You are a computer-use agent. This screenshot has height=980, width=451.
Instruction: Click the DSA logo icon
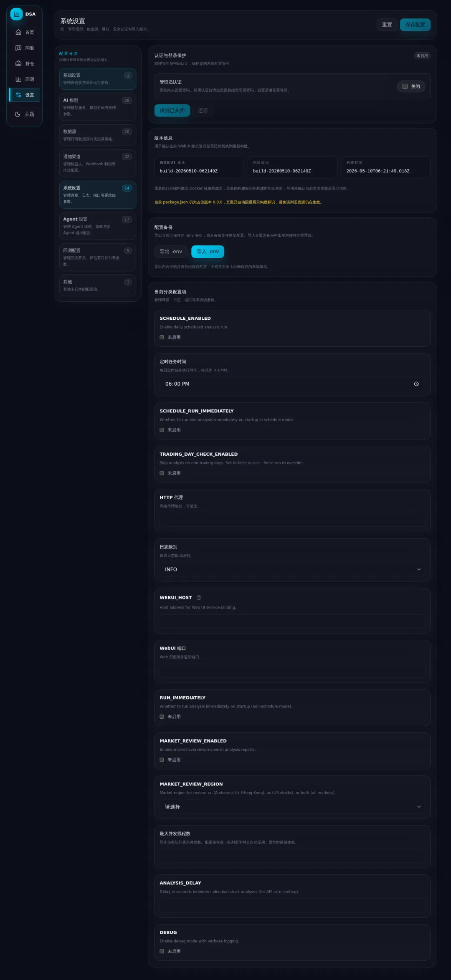tap(16, 14)
